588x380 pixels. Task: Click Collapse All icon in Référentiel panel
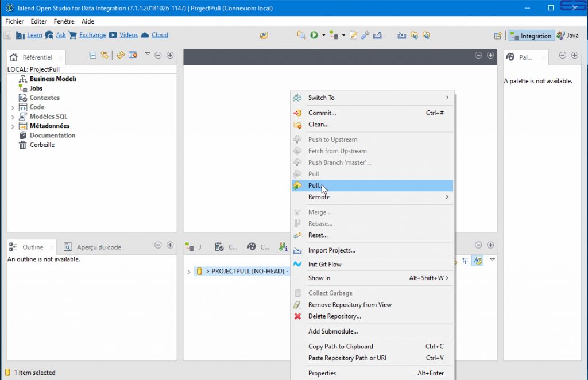pos(92,55)
